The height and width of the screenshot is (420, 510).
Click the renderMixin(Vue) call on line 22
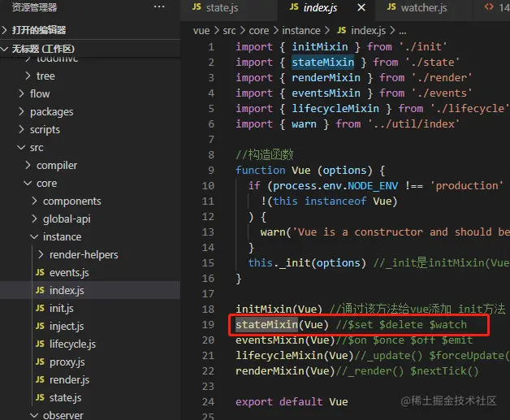[285, 371]
